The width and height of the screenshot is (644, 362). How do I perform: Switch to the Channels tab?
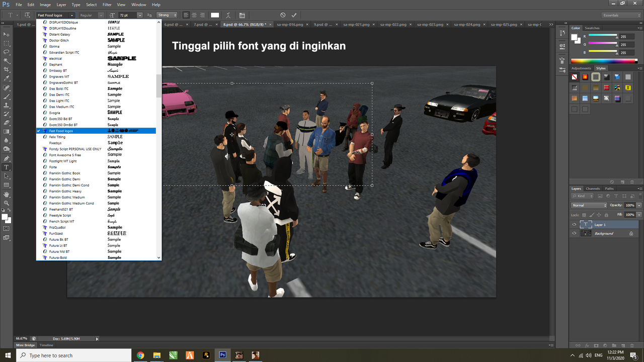click(593, 189)
